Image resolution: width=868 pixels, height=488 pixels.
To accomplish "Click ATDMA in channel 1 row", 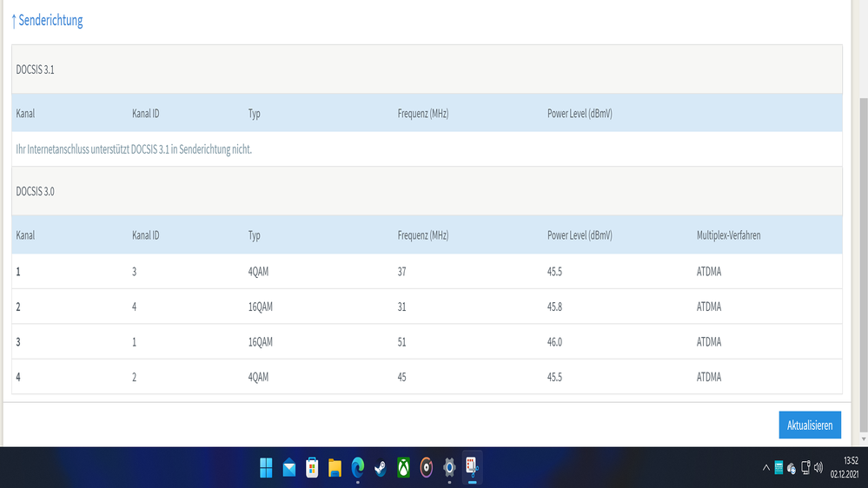I will (709, 272).
